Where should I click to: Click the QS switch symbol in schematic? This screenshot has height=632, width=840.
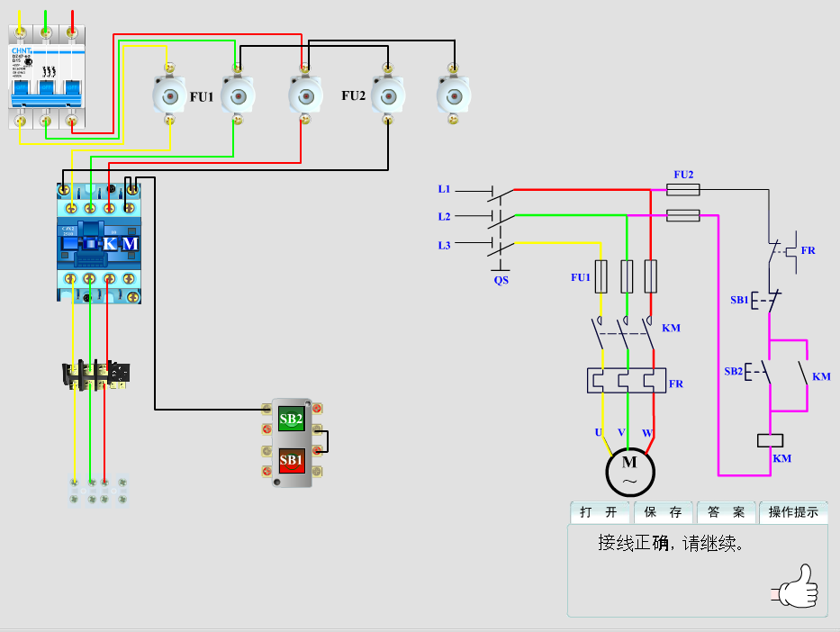pos(501,230)
